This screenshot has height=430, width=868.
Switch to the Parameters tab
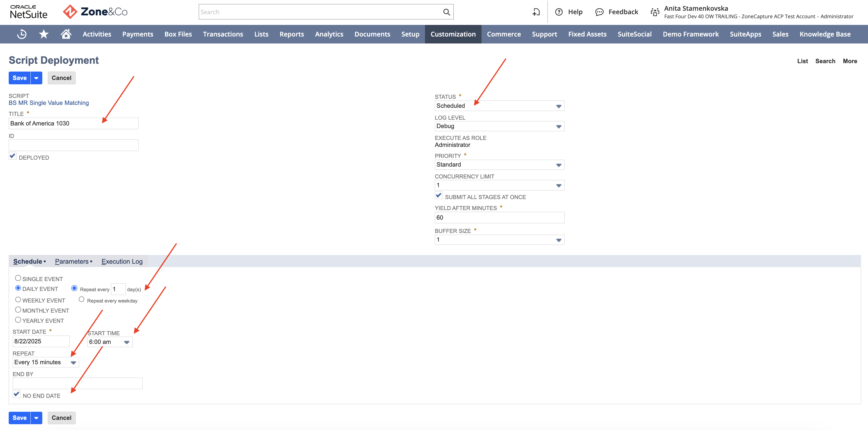[x=72, y=261]
